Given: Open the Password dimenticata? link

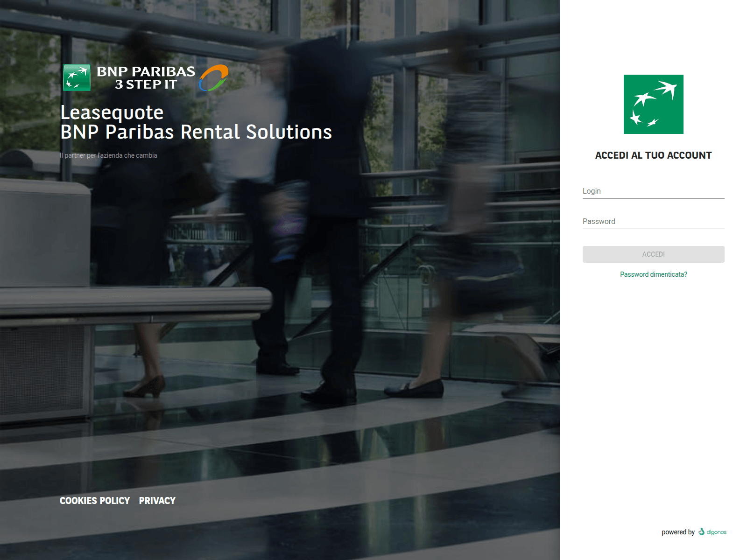Looking at the screenshot, I should click(x=653, y=274).
